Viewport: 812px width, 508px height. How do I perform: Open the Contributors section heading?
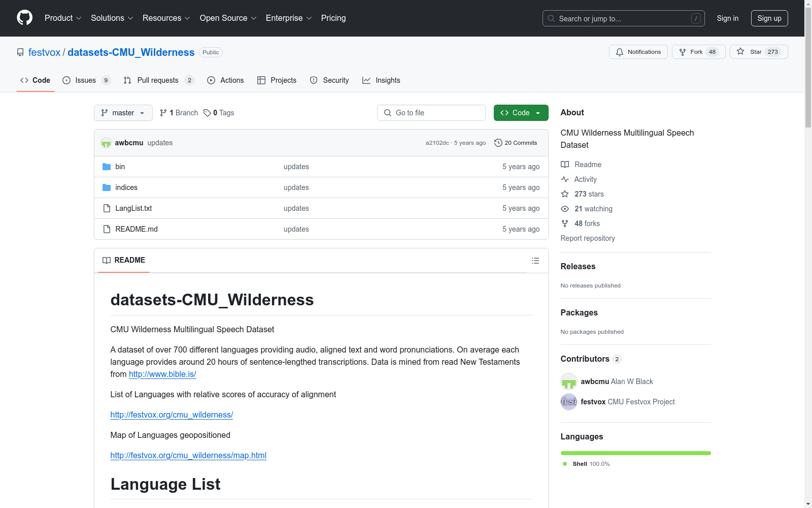coord(591,359)
